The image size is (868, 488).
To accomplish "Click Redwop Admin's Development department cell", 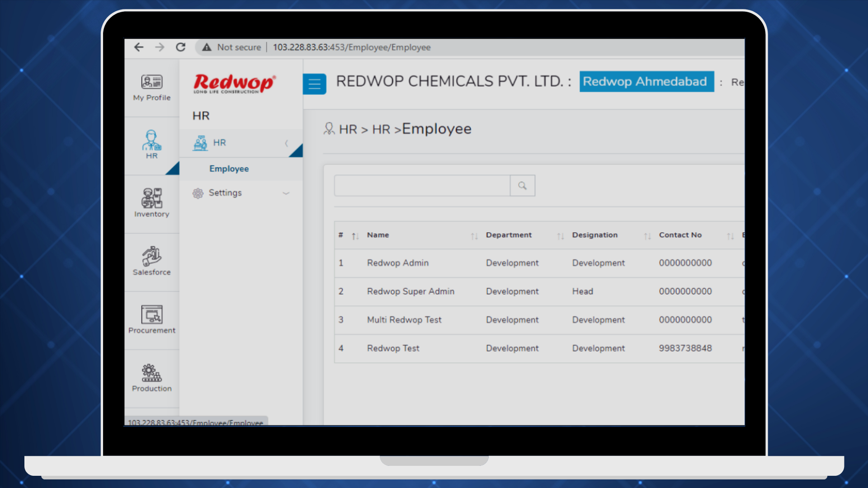I will coord(512,263).
